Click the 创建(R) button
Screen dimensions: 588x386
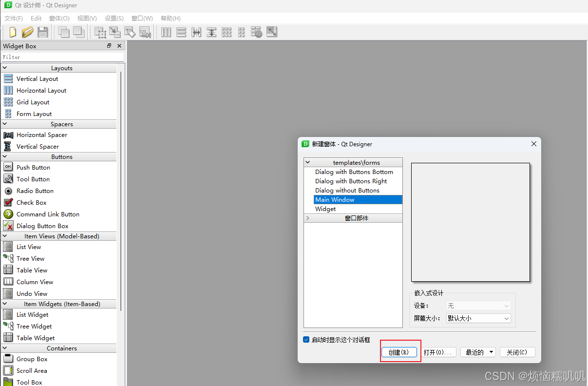400,352
